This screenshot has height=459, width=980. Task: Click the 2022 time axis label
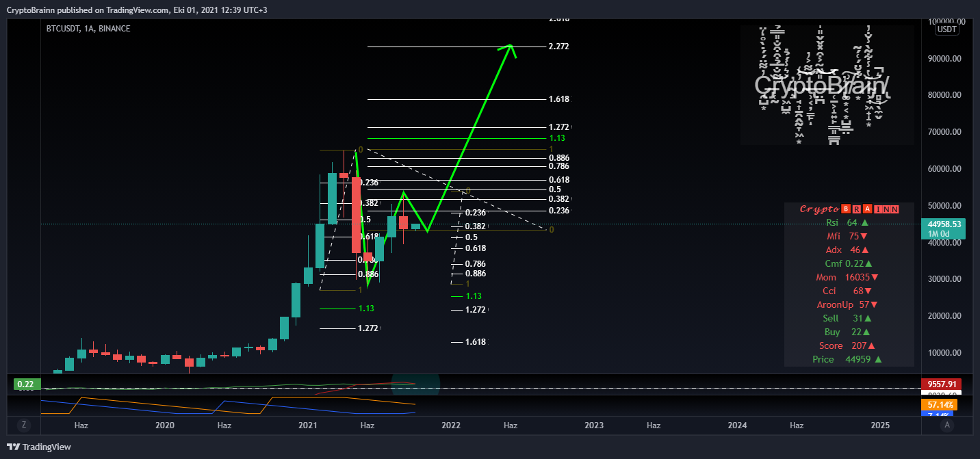(x=451, y=425)
